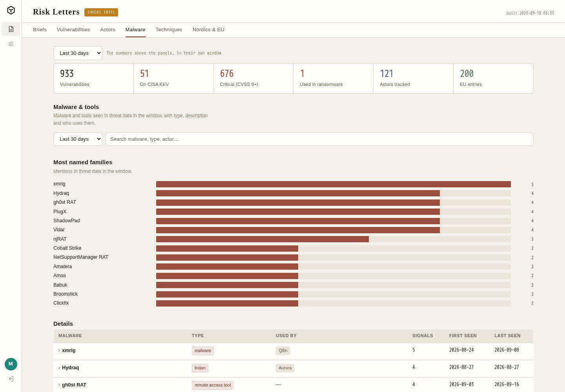Click the SIGNALS column header
This screenshot has width=565, height=392.
(x=423, y=336)
